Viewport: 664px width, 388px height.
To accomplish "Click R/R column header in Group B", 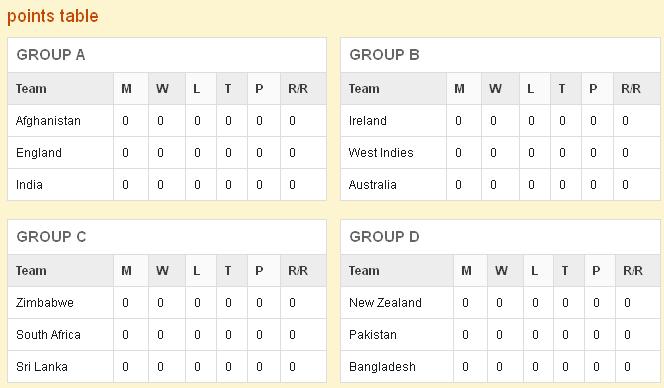I will pyautogui.click(x=631, y=89).
